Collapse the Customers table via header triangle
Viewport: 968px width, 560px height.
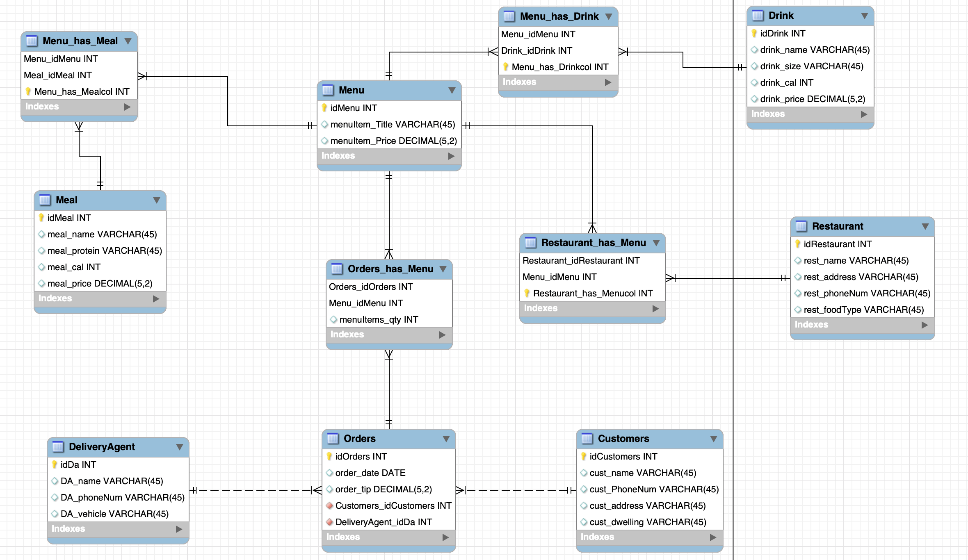coord(714,439)
